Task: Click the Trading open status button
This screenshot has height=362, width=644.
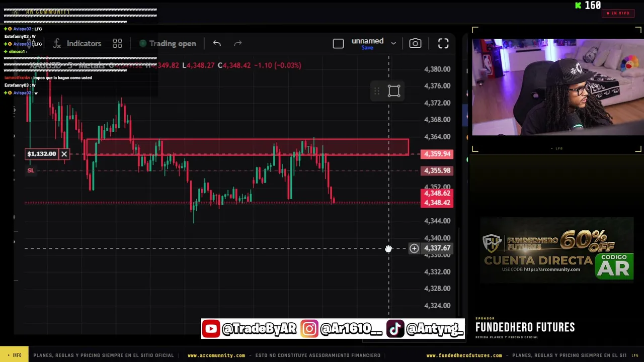Action: pyautogui.click(x=167, y=44)
